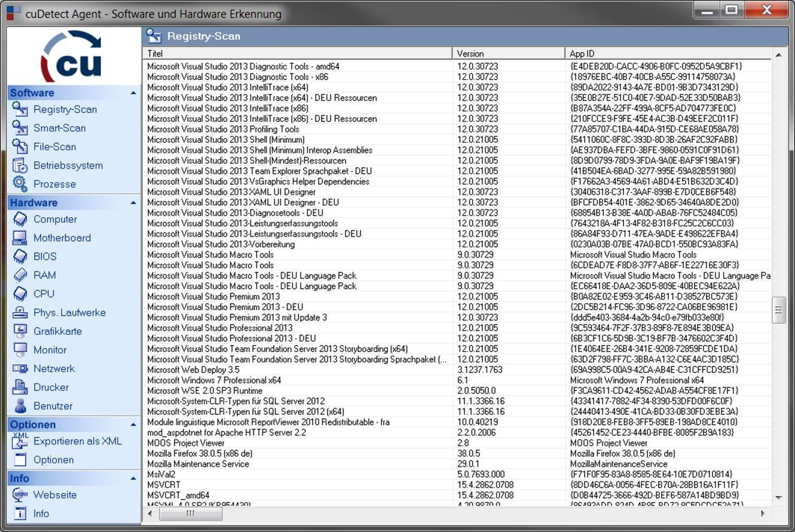
Task: Click the Netzwerk icon
Action: point(20,369)
